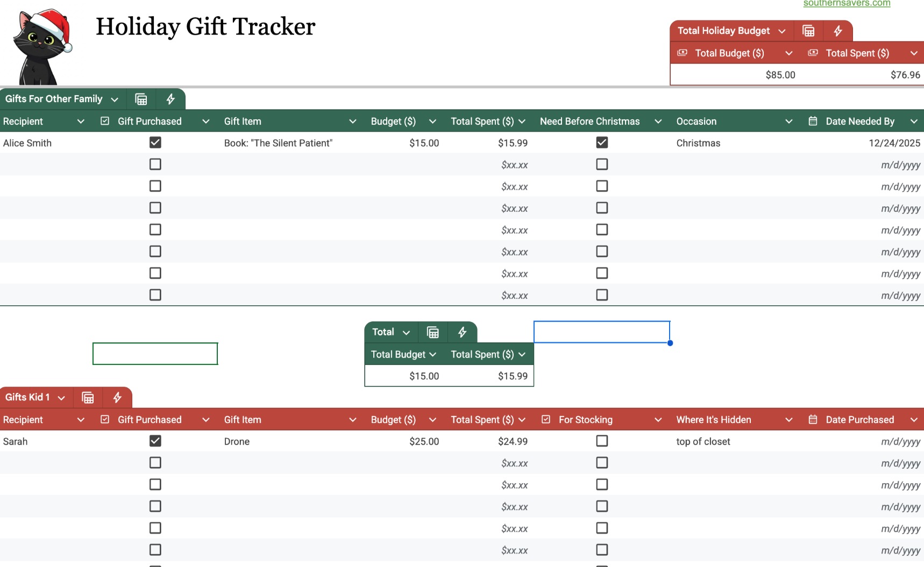Open Total Holiday Budget table name menu
924x567 pixels.
pyautogui.click(x=782, y=31)
